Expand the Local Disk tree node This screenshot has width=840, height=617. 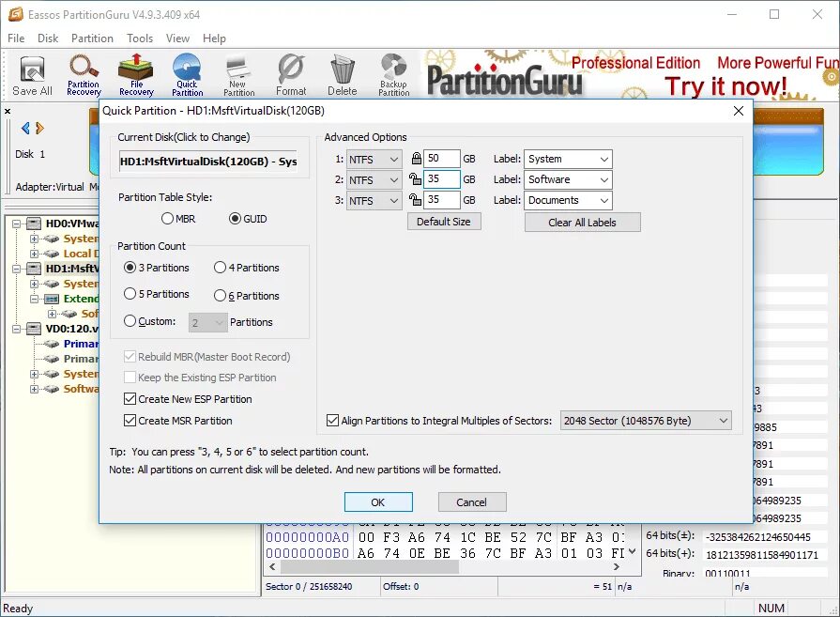35,254
